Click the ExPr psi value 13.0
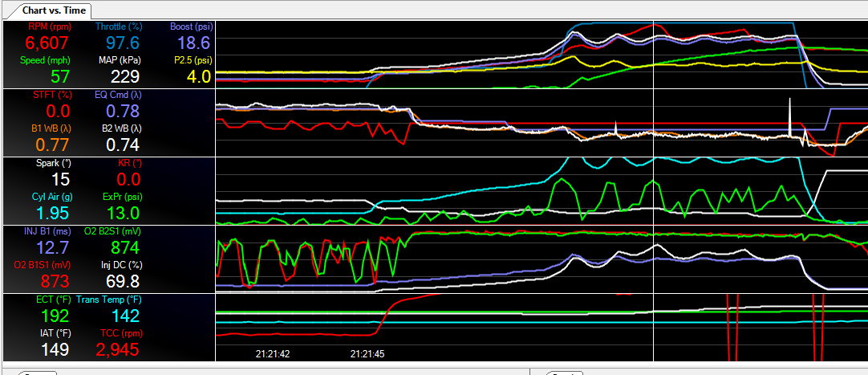 click(123, 213)
